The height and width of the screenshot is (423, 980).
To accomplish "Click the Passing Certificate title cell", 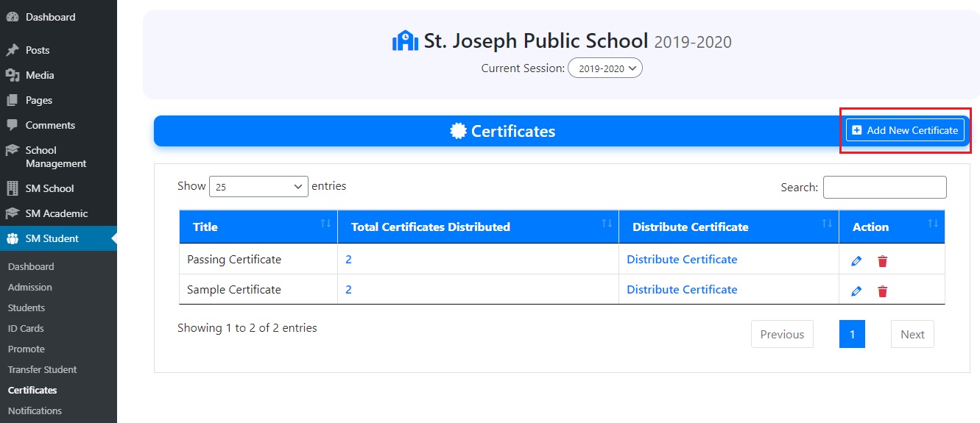I will [x=258, y=259].
